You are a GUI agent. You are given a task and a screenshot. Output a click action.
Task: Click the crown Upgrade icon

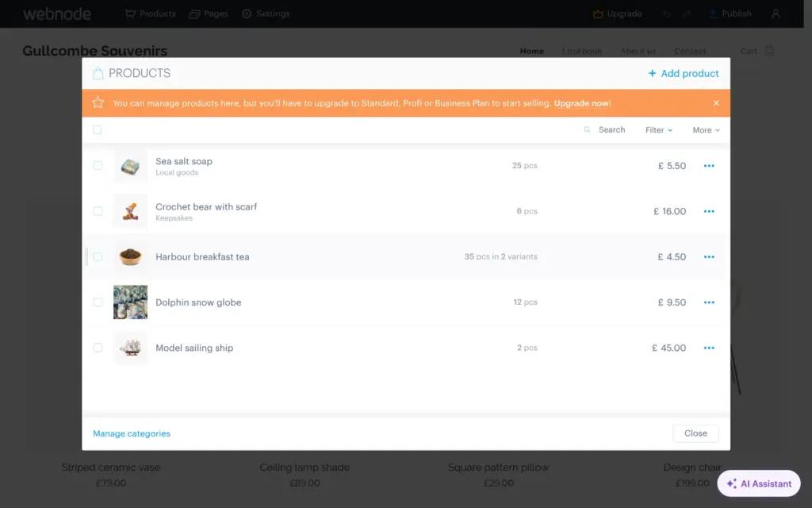click(598, 14)
